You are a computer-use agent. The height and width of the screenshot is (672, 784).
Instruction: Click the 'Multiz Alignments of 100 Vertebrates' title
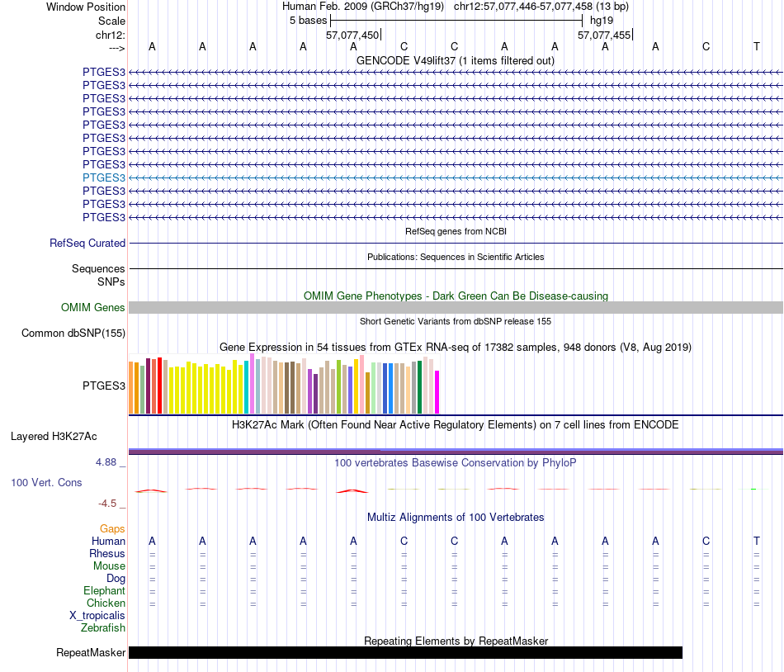[456, 518]
